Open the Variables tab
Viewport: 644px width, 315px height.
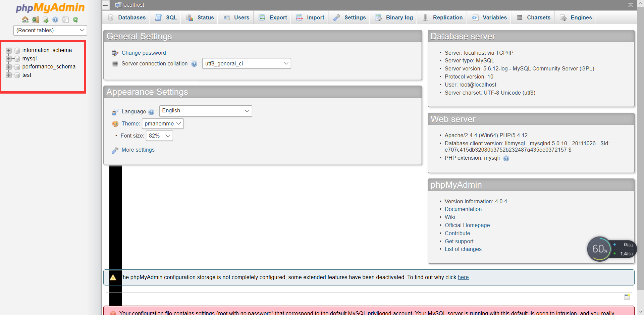[x=489, y=17]
